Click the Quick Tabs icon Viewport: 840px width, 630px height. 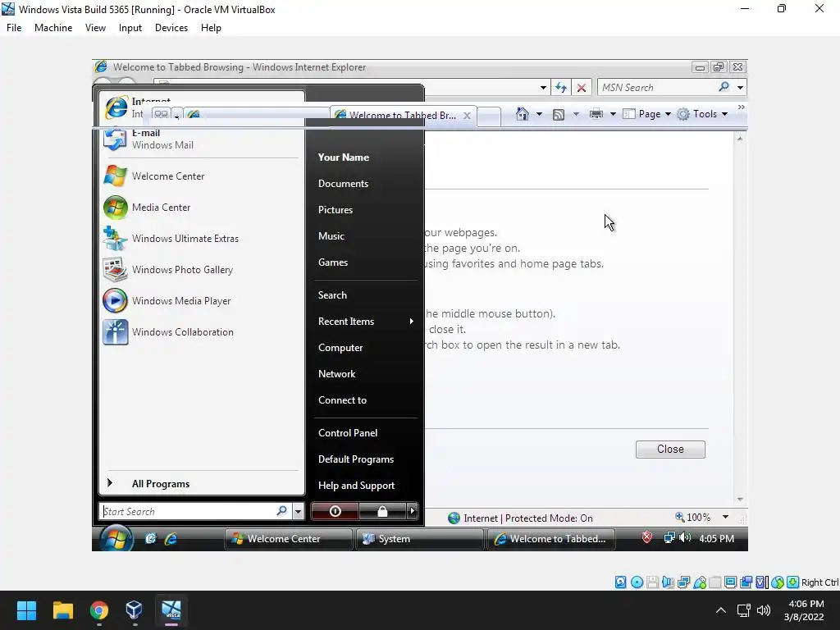tap(162, 114)
